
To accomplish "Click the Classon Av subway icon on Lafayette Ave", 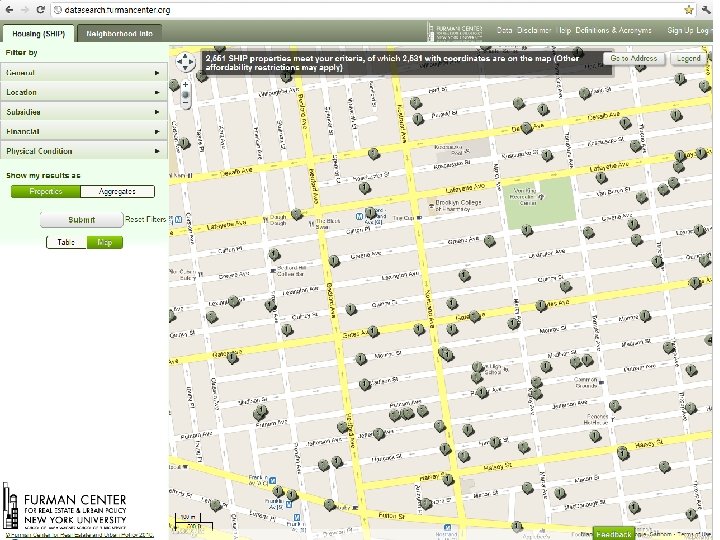I will [179, 220].
